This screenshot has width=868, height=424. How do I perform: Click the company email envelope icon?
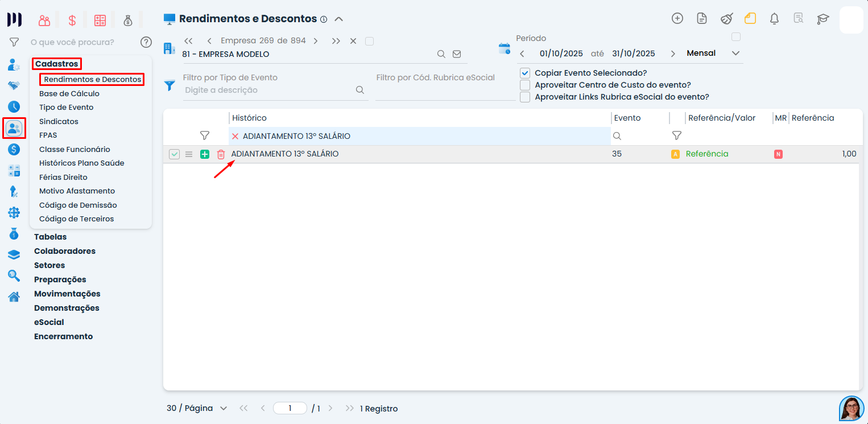[x=457, y=54]
